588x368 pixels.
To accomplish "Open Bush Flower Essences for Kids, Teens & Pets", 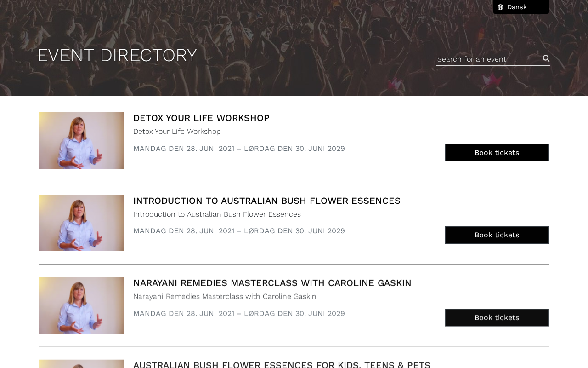I will tap(282, 365).
